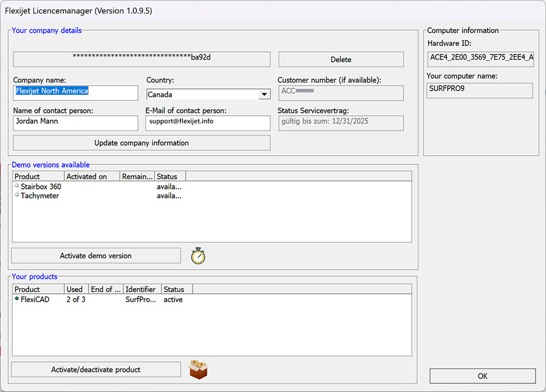The height and width of the screenshot is (392, 546).
Task: Click the Activated on column header
Action: pyautogui.click(x=92, y=176)
